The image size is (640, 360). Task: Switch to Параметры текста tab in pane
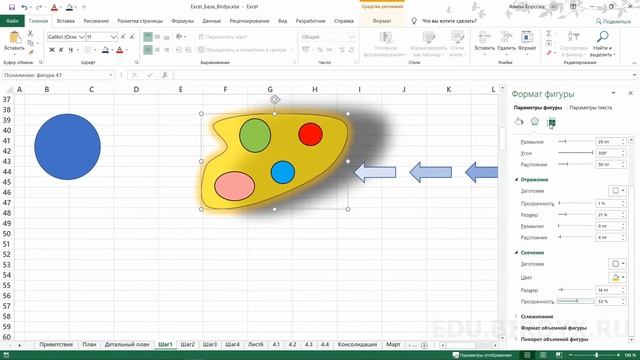click(590, 108)
